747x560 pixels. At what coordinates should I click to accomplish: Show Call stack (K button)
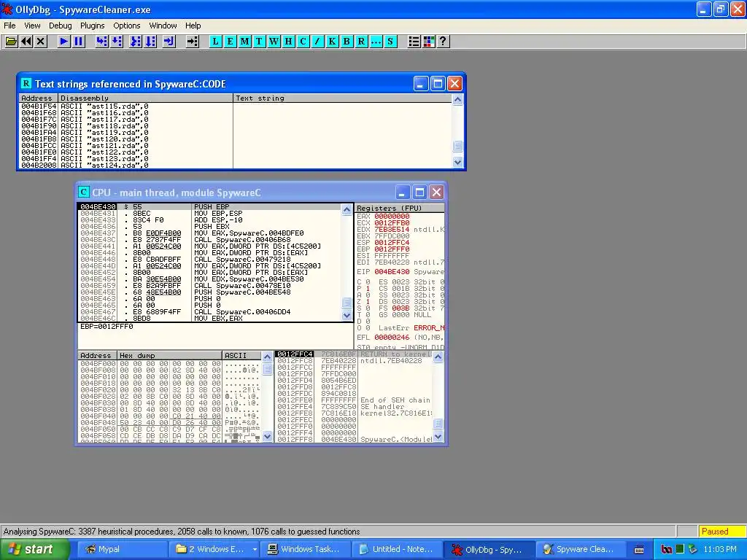point(332,42)
